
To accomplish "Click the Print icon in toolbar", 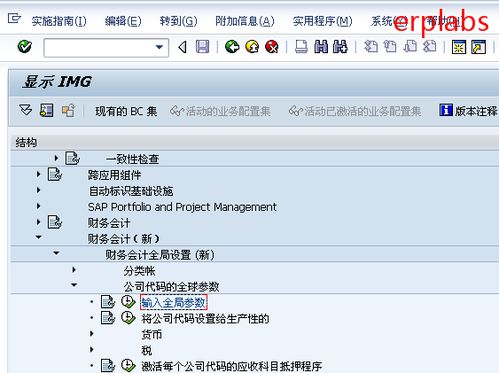I will [301, 47].
